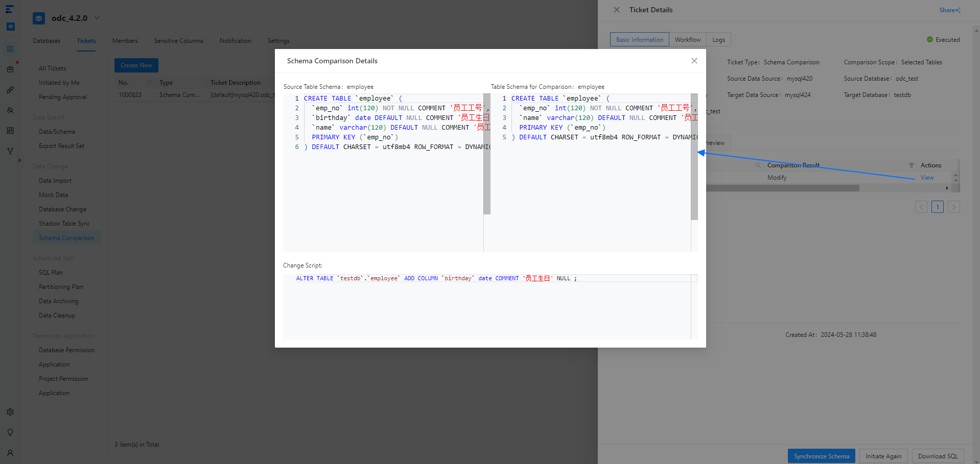Click the filter icon in Comparison Result column
The image size is (980, 464).
[x=911, y=165]
